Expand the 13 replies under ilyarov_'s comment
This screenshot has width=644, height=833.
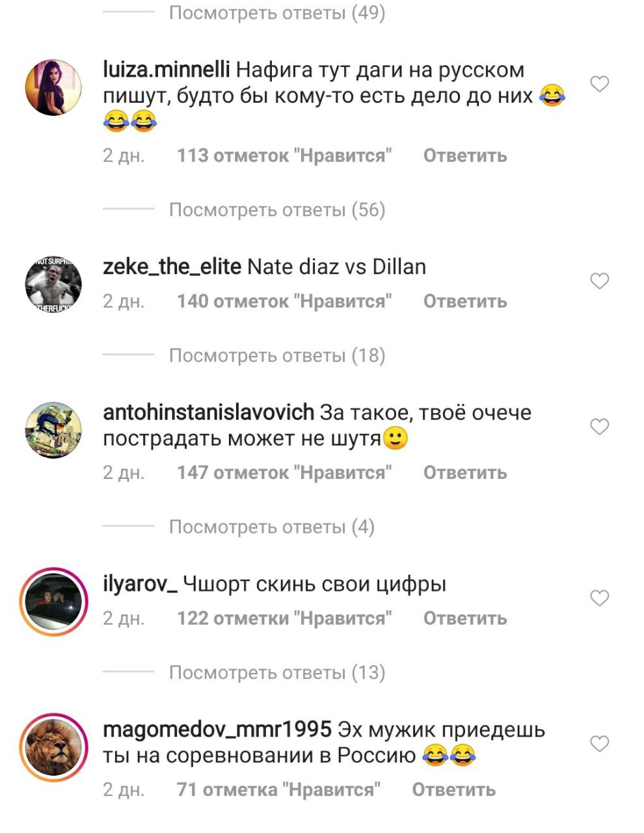(277, 673)
